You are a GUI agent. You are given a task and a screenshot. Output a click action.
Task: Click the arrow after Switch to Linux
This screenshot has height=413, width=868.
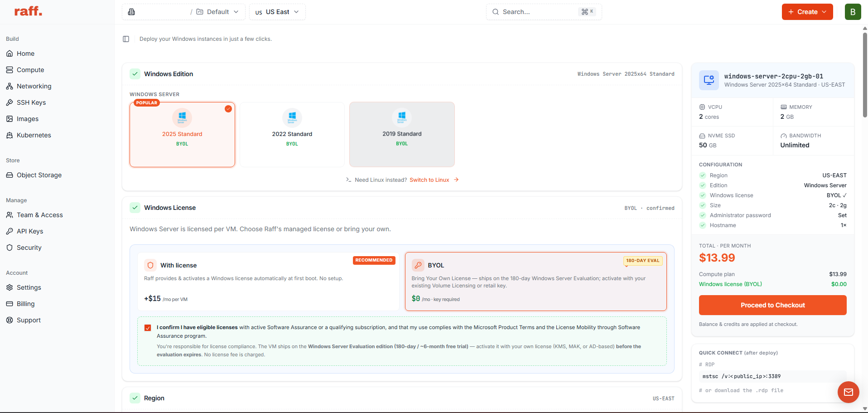pos(456,180)
